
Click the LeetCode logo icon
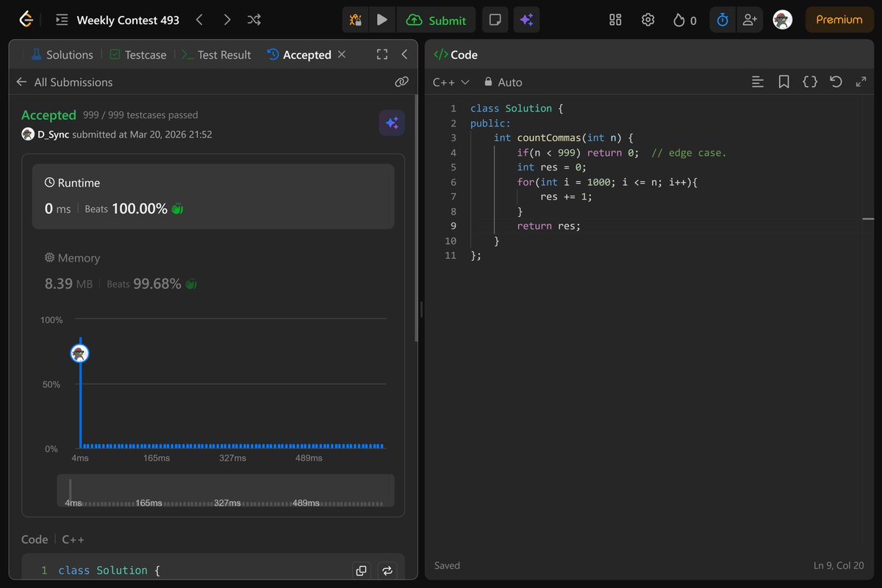click(x=26, y=20)
